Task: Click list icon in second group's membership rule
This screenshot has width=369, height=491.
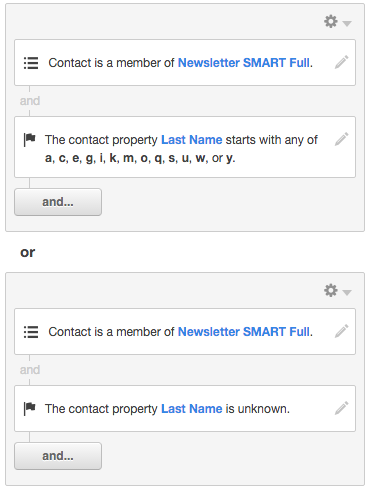Action: [31, 332]
